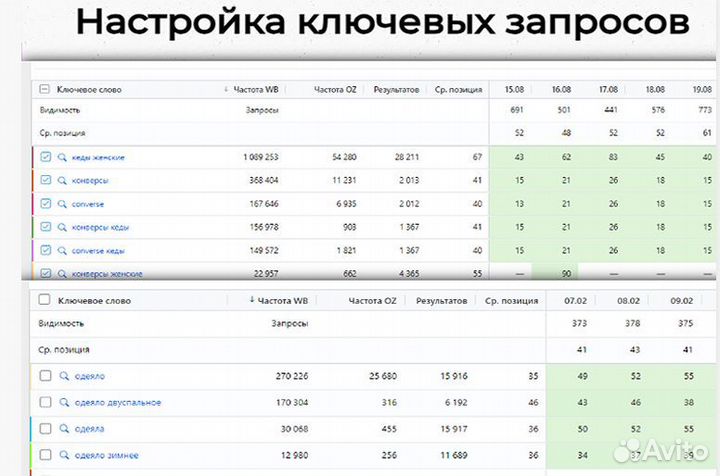The height and width of the screenshot is (476, 720).
Task: Click the magnifier beside конверсы кеды
Action: (x=62, y=227)
